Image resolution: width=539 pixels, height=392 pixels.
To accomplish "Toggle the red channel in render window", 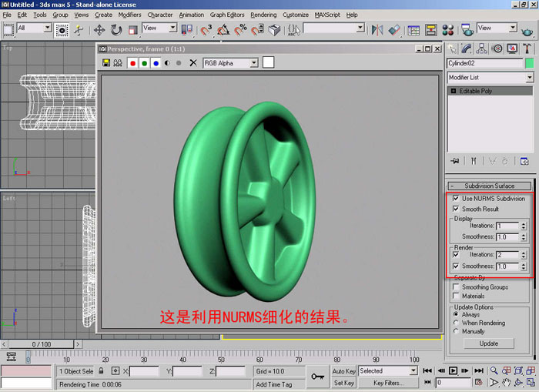I will pyautogui.click(x=132, y=63).
